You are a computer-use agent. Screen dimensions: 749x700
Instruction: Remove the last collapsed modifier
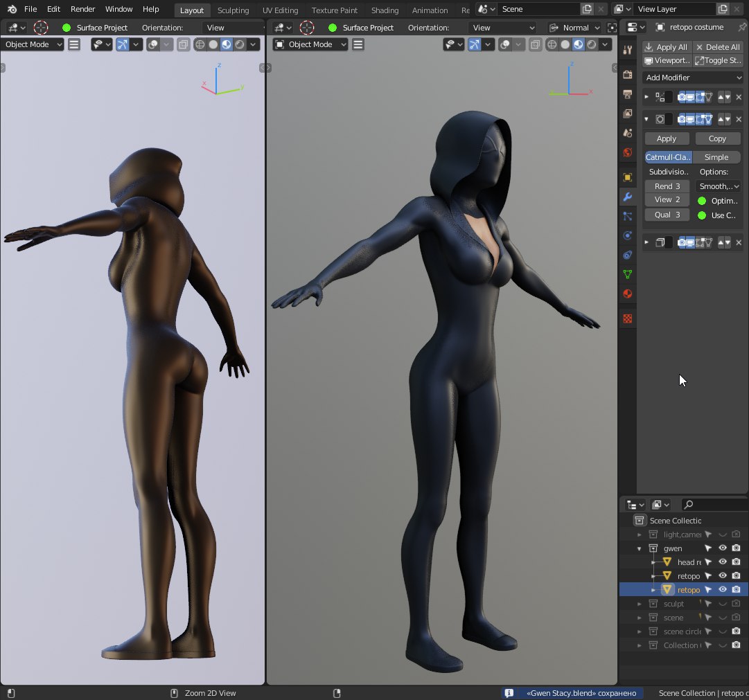(x=739, y=242)
